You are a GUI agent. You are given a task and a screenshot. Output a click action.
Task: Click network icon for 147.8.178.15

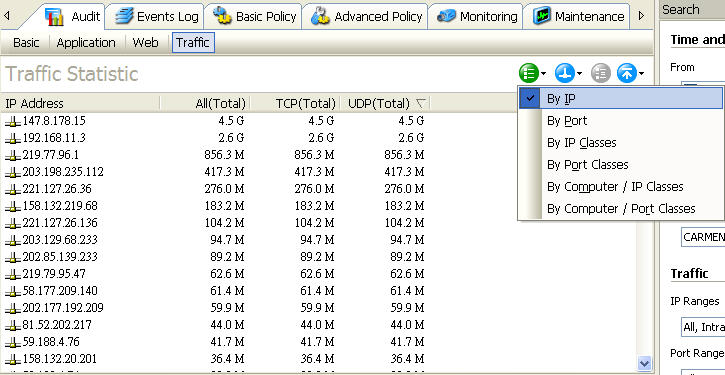click(13, 122)
